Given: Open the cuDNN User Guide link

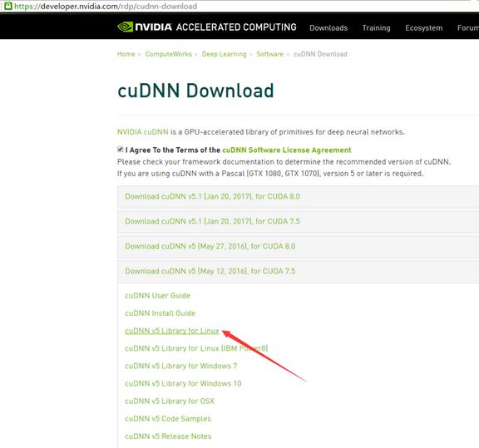Looking at the screenshot, I should tap(158, 296).
